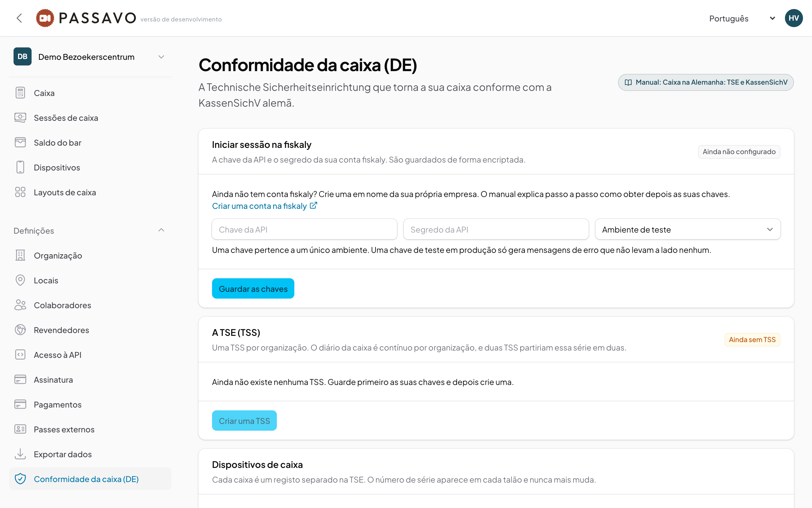Click the Ainda não configurado badge

click(x=739, y=152)
